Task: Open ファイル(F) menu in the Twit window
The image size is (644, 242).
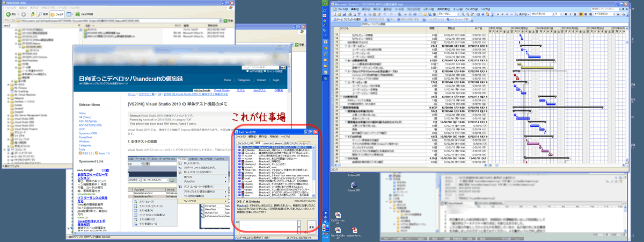Action: pos(240,137)
